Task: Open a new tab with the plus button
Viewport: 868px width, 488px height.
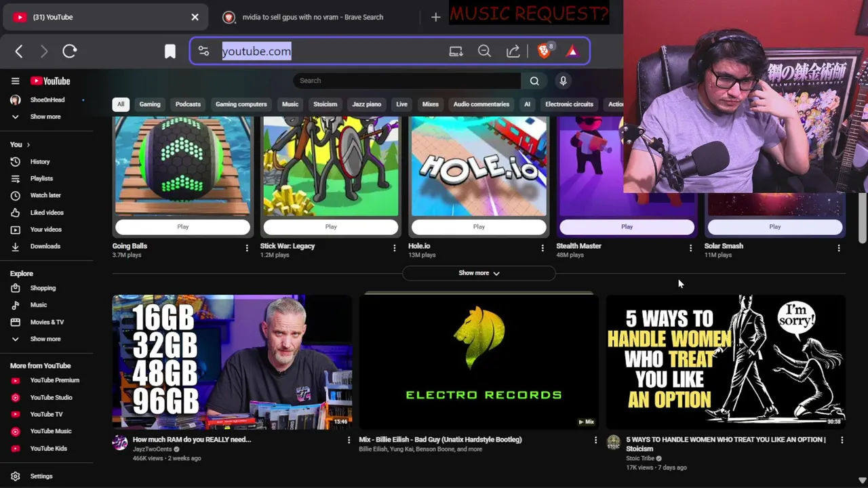Action: [x=435, y=17]
